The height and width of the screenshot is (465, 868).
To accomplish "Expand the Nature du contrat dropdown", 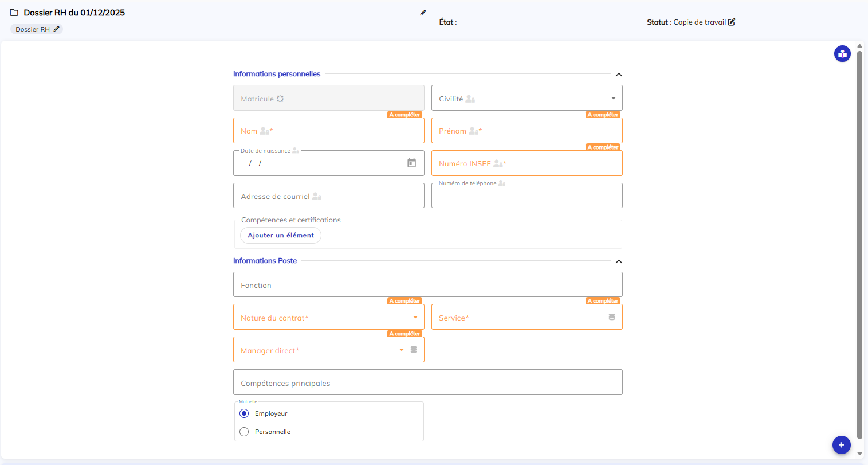I will click(x=415, y=318).
